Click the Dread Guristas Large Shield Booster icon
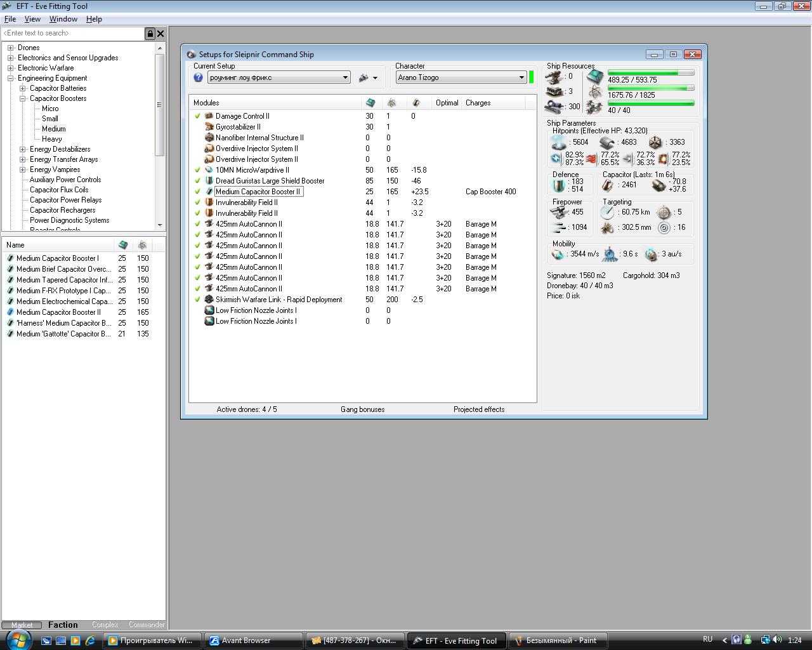 pos(209,181)
